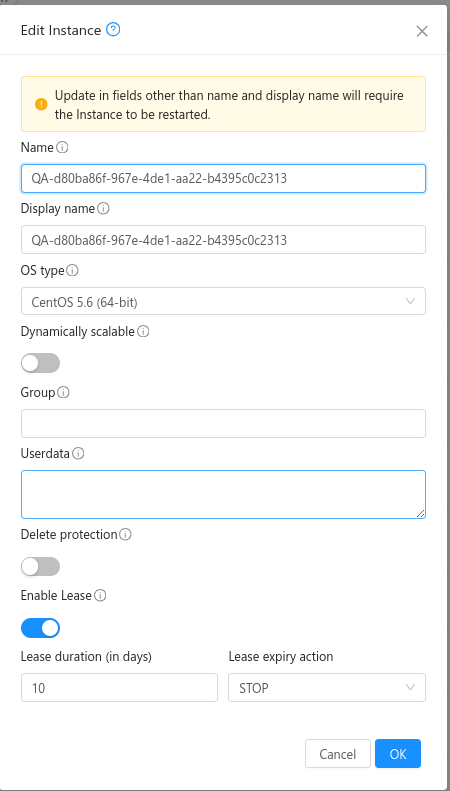Click the info icon beside OS type
This screenshot has height=791, width=450.
(x=73, y=270)
